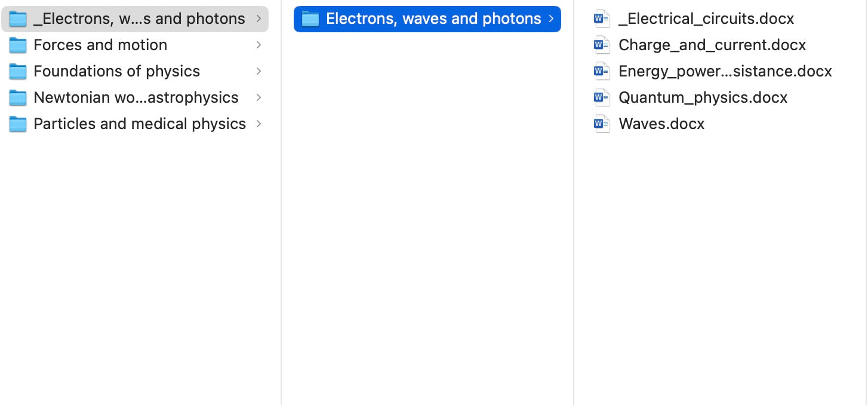Click the Newtonian world folder icon

pyautogui.click(x=18, y=98)
